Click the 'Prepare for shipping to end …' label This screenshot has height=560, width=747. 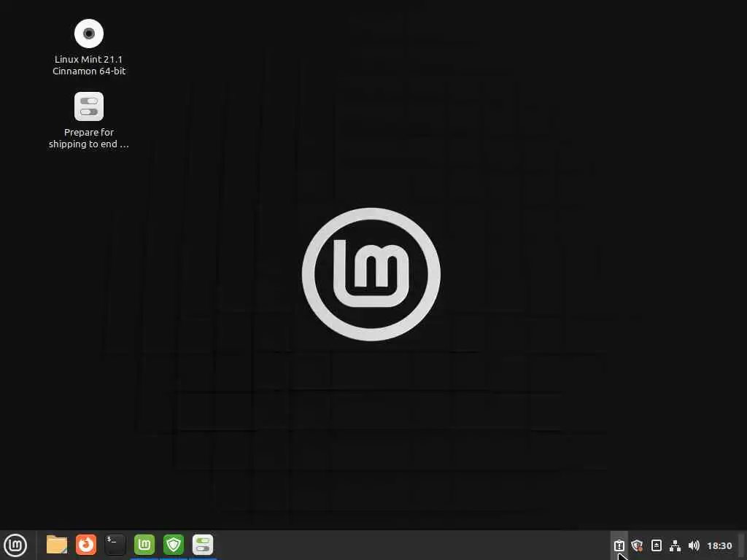(89, 138)
